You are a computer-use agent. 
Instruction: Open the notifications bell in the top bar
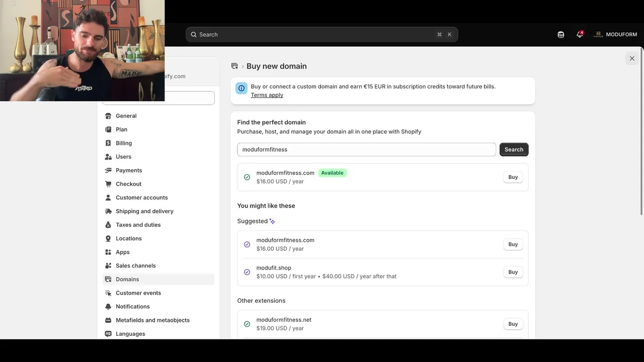tap(580, 35)
